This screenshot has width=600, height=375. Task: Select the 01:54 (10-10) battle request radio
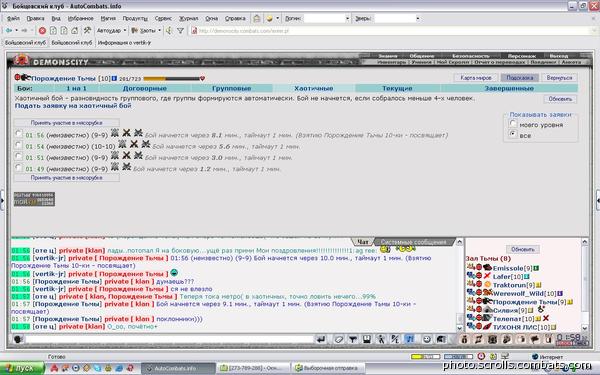click(18, 145)
